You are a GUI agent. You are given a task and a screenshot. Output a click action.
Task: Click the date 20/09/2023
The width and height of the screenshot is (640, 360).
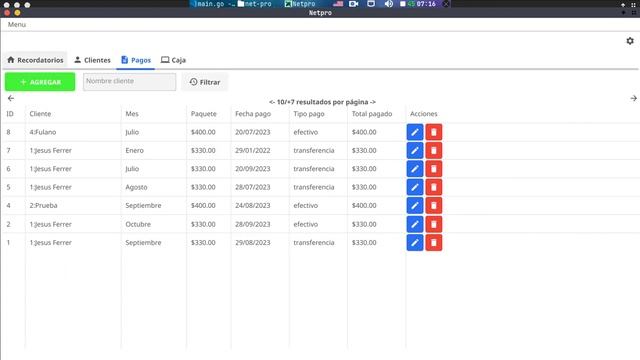[253, 169]
